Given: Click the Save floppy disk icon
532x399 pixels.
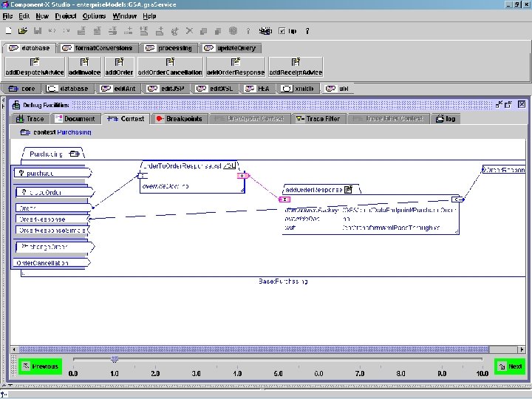Looking at the screenshot, I should click(x=38, y=31).
